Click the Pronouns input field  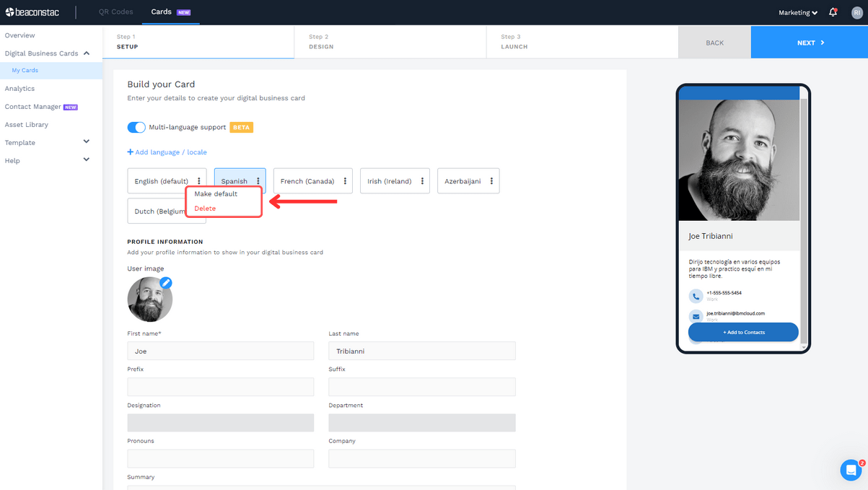221,458
